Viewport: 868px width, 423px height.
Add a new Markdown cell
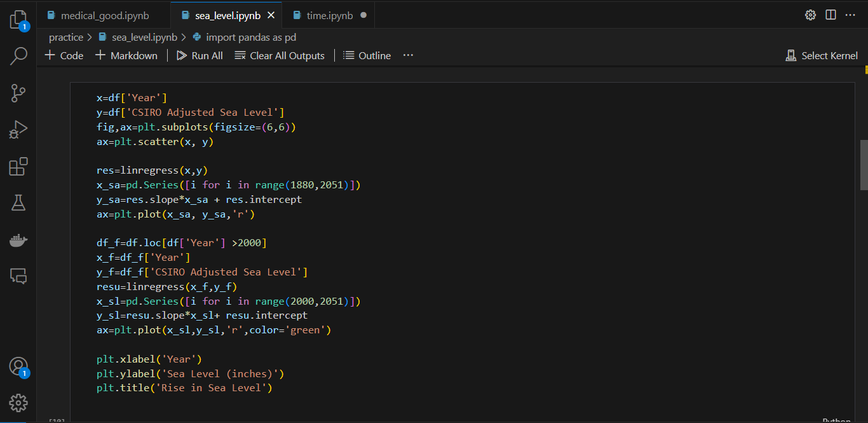pos(126,55)
